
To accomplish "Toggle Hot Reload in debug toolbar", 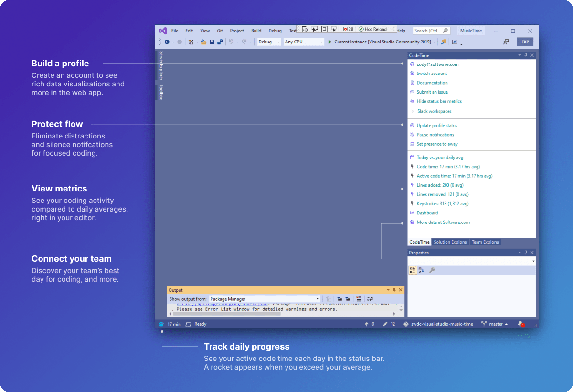I will pos(372,29).
